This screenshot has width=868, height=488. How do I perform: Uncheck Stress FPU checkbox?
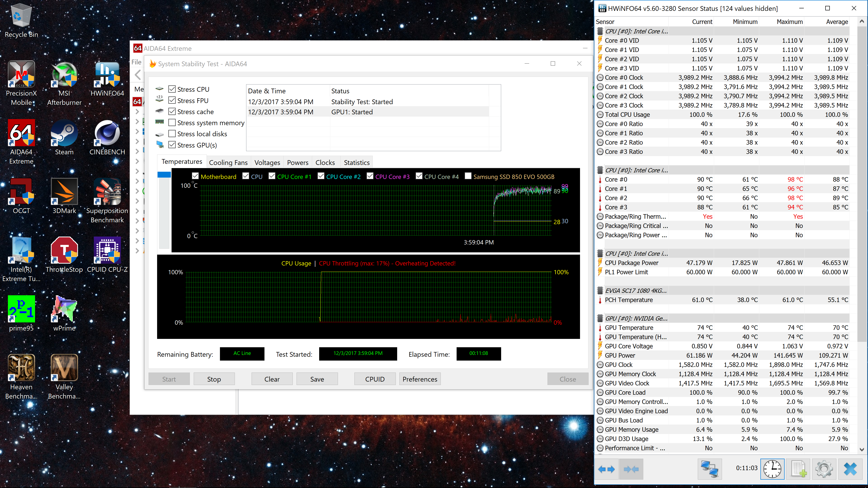pos(172,100)
